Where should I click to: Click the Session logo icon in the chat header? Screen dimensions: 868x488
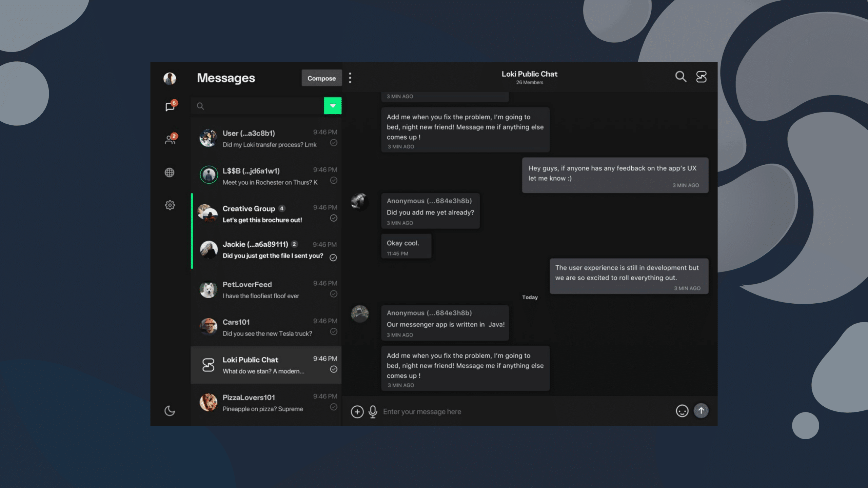click(x=702, y=77)
